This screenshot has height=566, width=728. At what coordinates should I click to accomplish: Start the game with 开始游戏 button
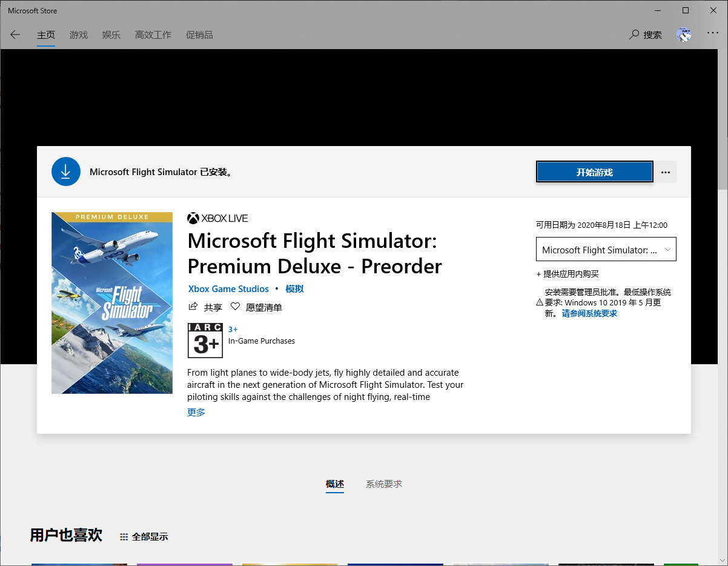[x=595, y=172]
